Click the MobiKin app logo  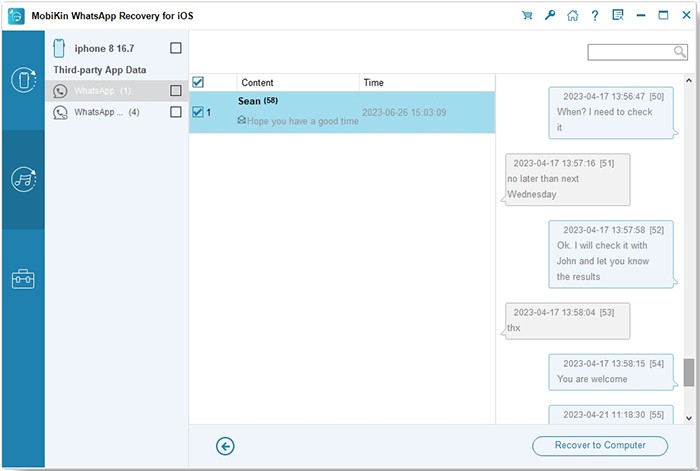pyautogui.click(x=16, y=17)
